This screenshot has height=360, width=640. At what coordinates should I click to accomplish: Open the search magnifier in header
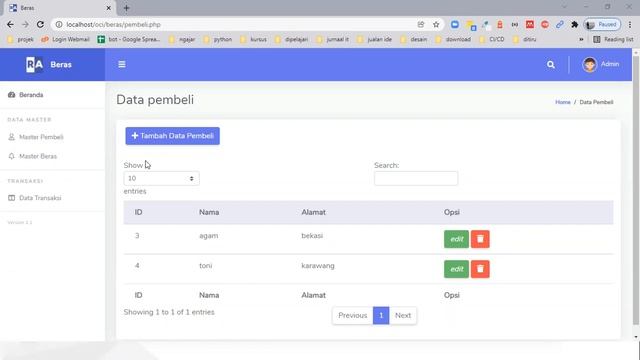point(551,64)
